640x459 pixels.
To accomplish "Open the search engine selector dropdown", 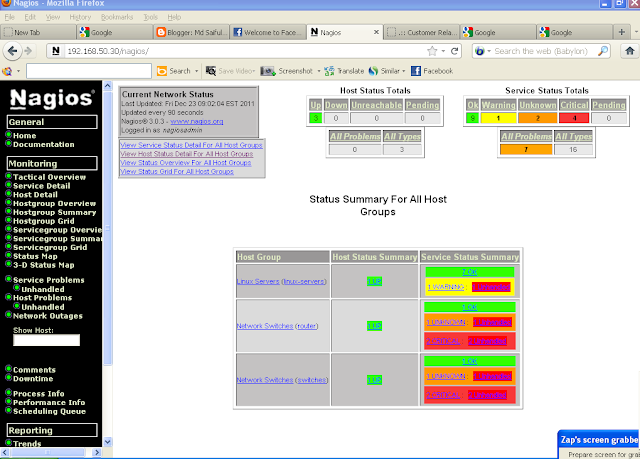I will (489, 51).
